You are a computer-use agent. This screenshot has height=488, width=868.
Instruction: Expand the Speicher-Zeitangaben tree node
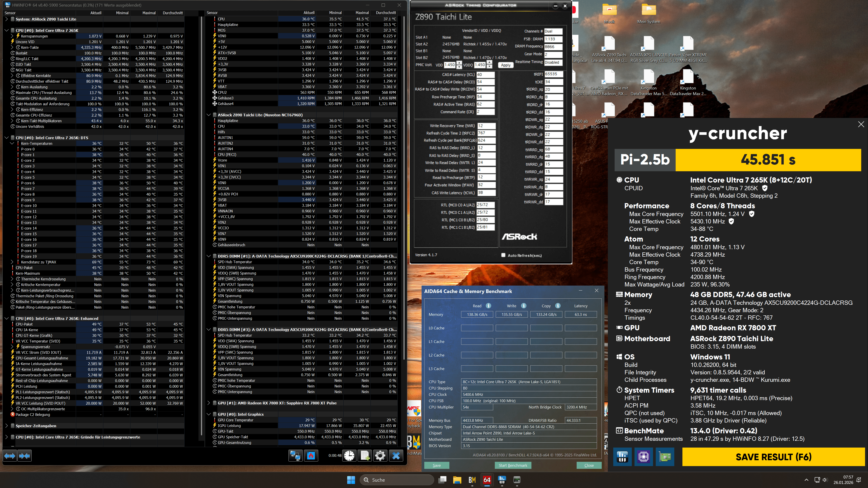point(6,426)
